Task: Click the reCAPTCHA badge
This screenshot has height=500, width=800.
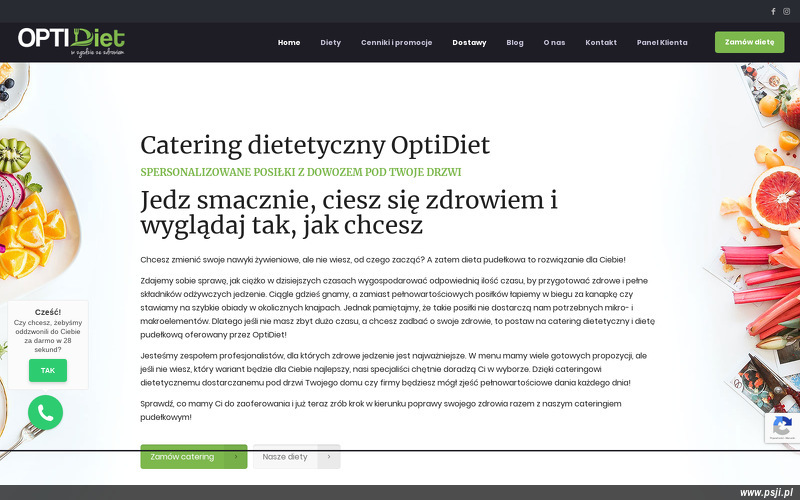Action: pos(782,428)
